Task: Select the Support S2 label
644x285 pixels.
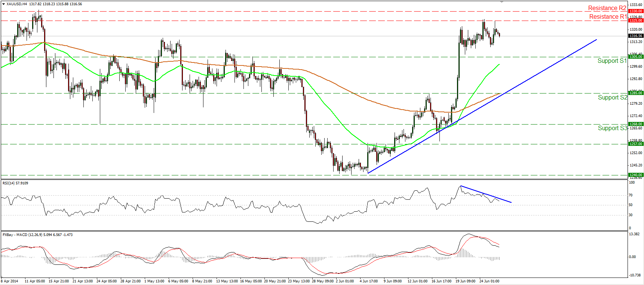Action: 612,97
